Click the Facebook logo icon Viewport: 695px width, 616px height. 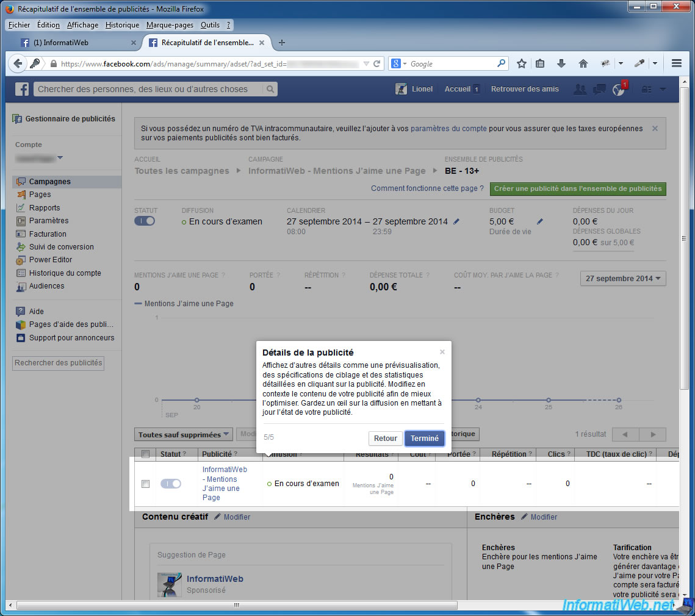(x=22, y=89)
